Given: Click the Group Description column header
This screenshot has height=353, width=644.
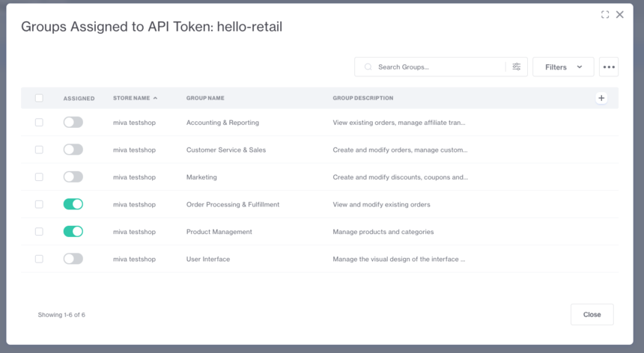Looking at the screenshot, I should [x=362, y=98].
